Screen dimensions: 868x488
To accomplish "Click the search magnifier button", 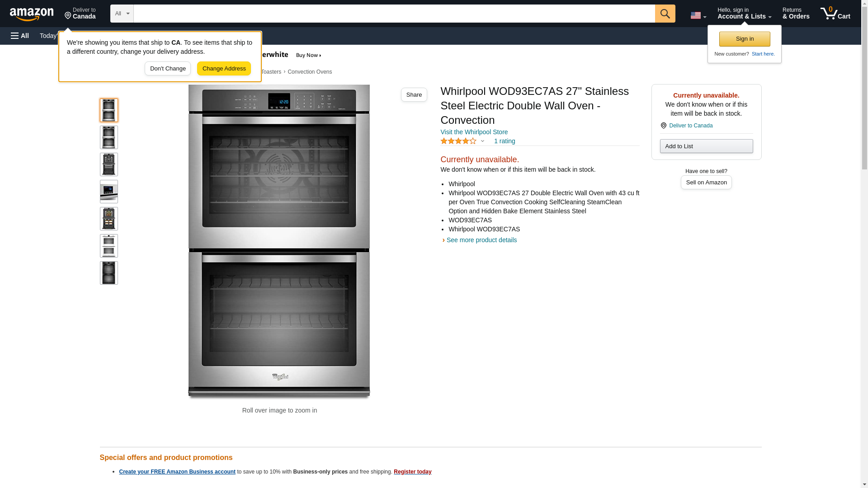I will pos(665,14).
